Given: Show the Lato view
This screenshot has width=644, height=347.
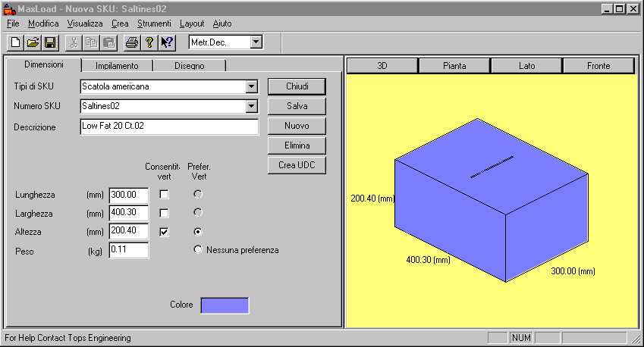Looking at the screenshot, I should [x=526, y=66].
